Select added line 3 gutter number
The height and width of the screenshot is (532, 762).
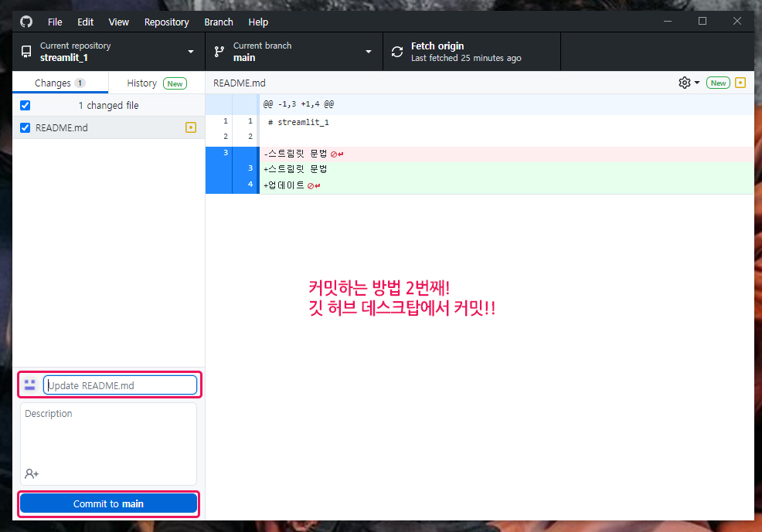(x=250, y=168)
